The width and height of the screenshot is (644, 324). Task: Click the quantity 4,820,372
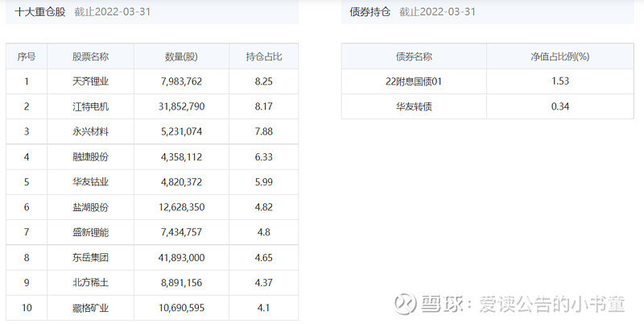182,181
